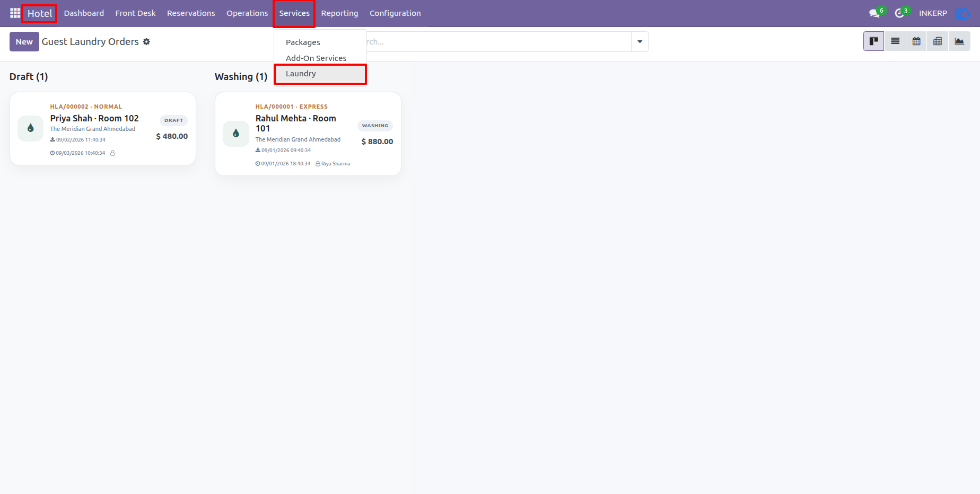Switch to Kanban view

[x=874, y=41]
